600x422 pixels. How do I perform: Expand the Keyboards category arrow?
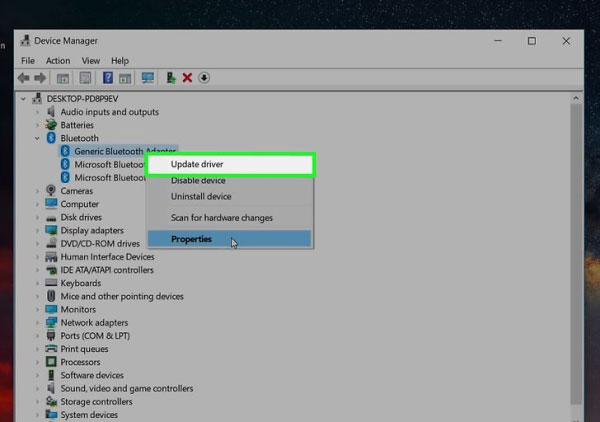click(x=37, y=283)
